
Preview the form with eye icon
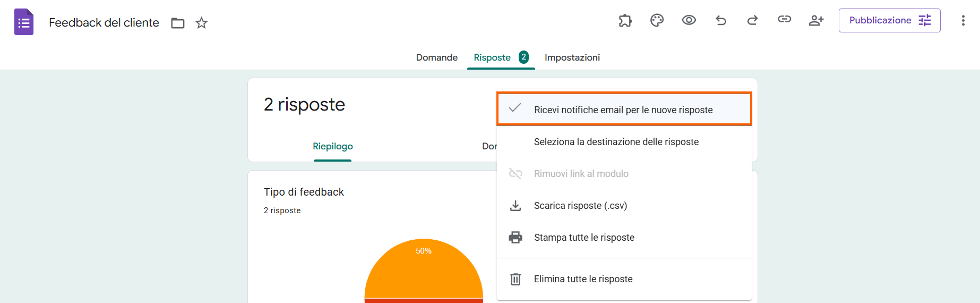(x=689, y=21)
